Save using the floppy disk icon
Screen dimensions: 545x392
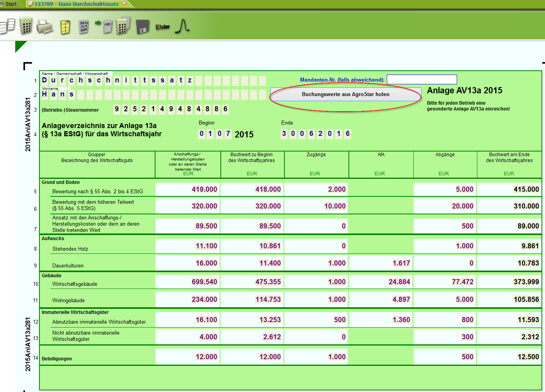pyautogui.click(x=143, y=27)
